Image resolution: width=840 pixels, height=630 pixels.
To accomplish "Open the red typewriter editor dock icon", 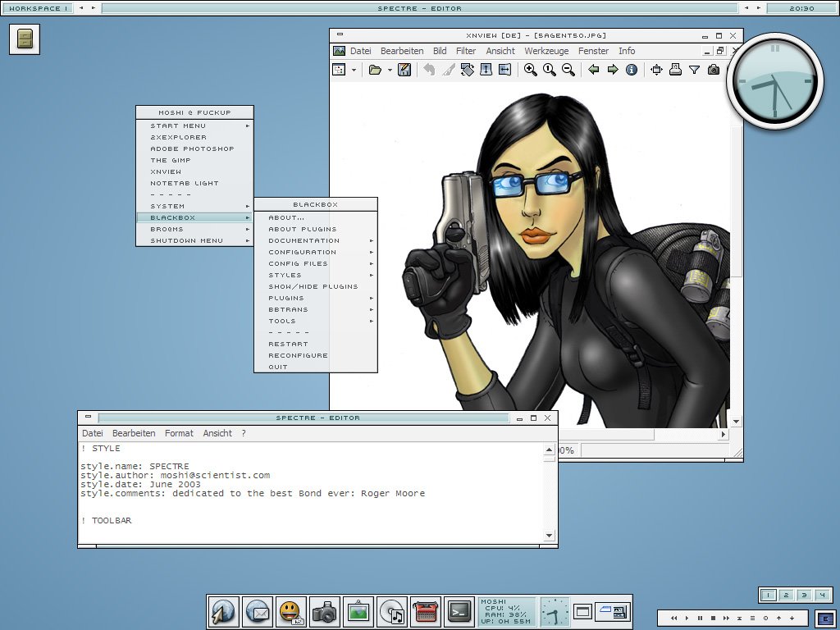I will [x=426, y=611].
